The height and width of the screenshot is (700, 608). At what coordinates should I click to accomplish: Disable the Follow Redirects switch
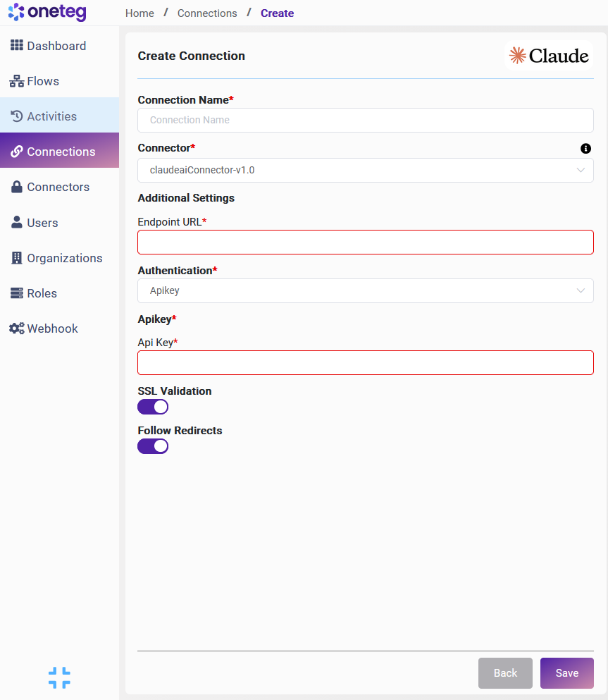coord(153,446)
